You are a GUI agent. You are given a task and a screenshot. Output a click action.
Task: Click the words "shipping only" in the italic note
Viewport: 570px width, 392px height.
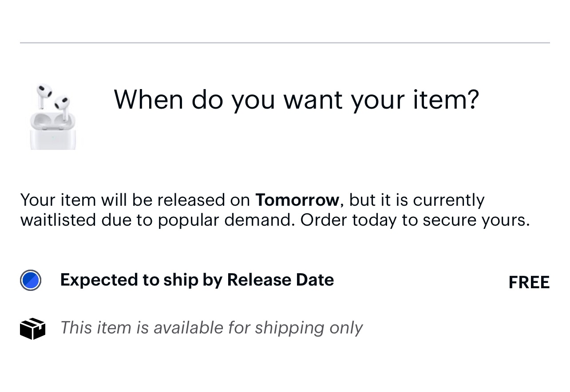click(x=309, y=328)
